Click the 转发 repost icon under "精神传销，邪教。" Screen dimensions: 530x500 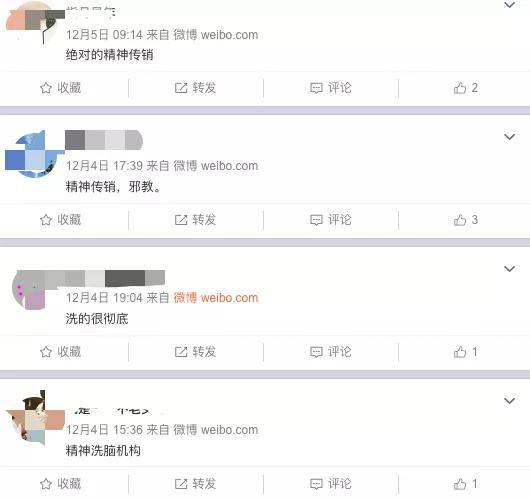point(181,220)
